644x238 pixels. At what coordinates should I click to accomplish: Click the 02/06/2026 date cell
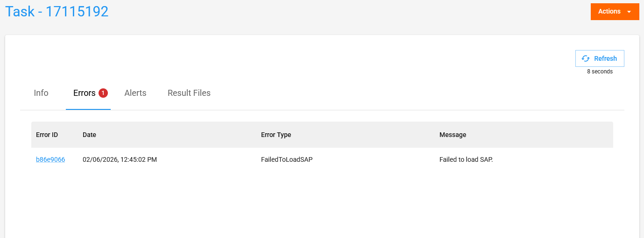(120, 159)
